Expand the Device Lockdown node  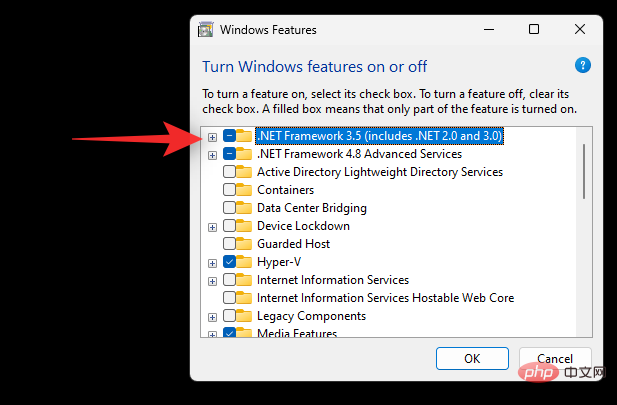[x=212, y=226]
